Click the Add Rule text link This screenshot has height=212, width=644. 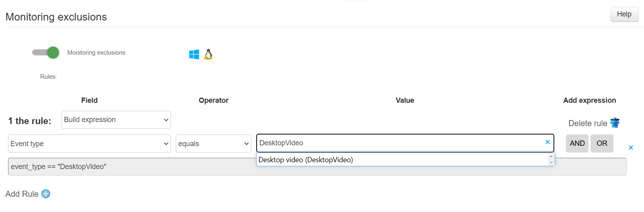tap(22, 194)
